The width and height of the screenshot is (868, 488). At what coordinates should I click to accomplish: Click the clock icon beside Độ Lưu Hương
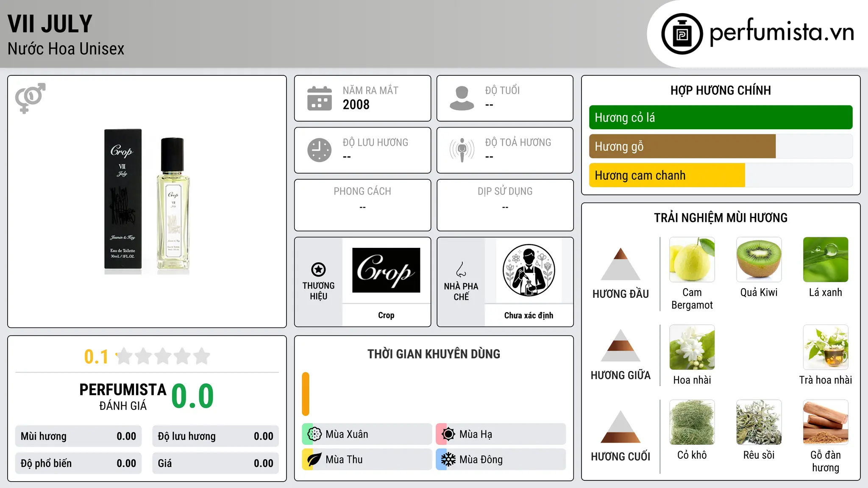click(x=320, y=150)
